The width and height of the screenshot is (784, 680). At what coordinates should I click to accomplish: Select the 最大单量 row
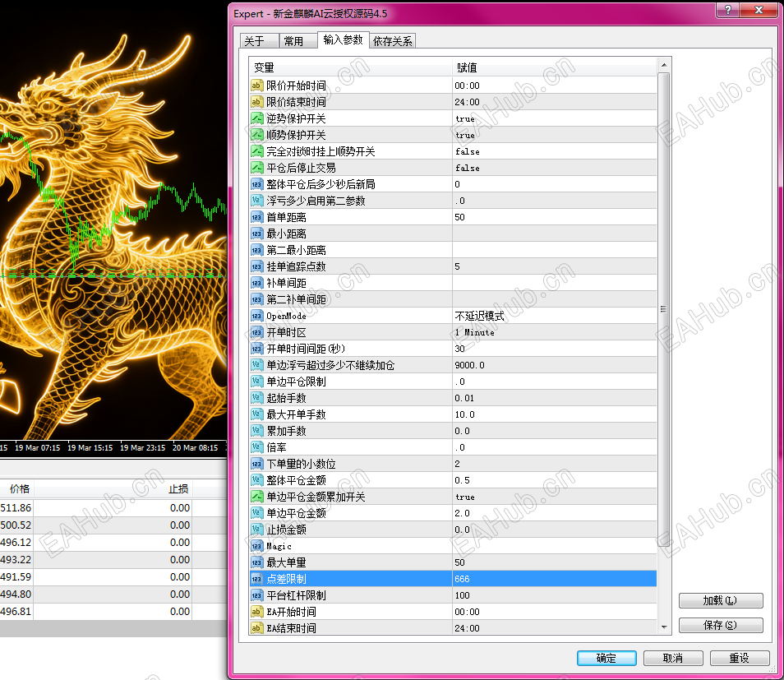453,562
